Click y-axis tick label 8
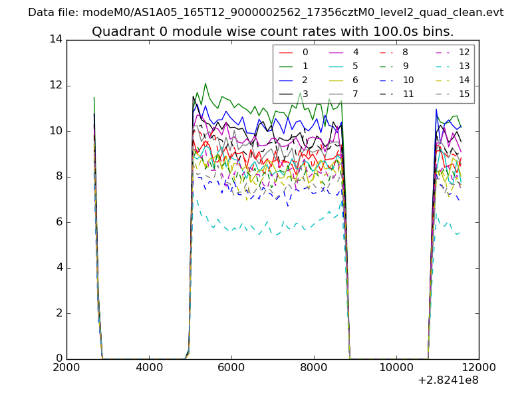 tap(59, 176)
